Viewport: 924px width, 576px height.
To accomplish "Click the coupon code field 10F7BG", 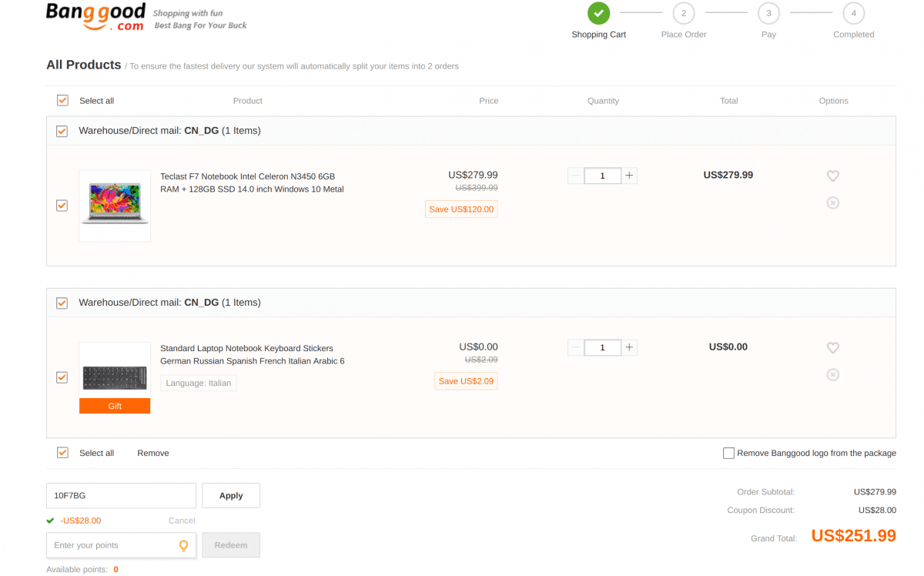I will pos(121,495).
